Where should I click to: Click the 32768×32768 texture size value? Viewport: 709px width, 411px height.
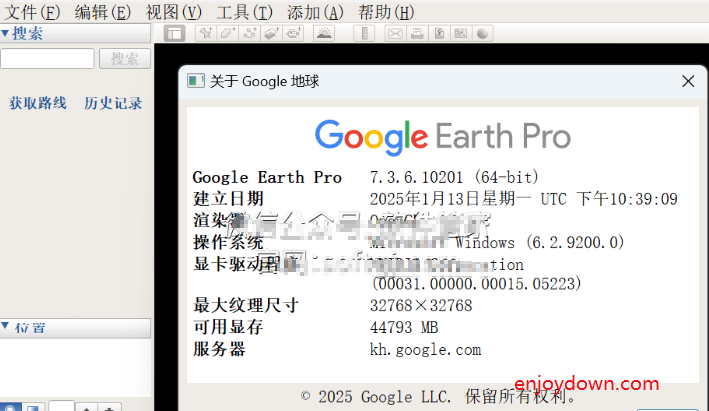pos(421,306)
